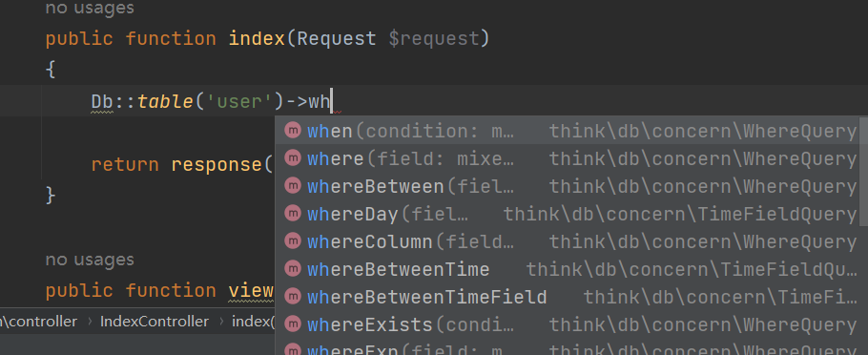Select the whereExp completion entry
The image size is (868, 355).
coord(568,347)
